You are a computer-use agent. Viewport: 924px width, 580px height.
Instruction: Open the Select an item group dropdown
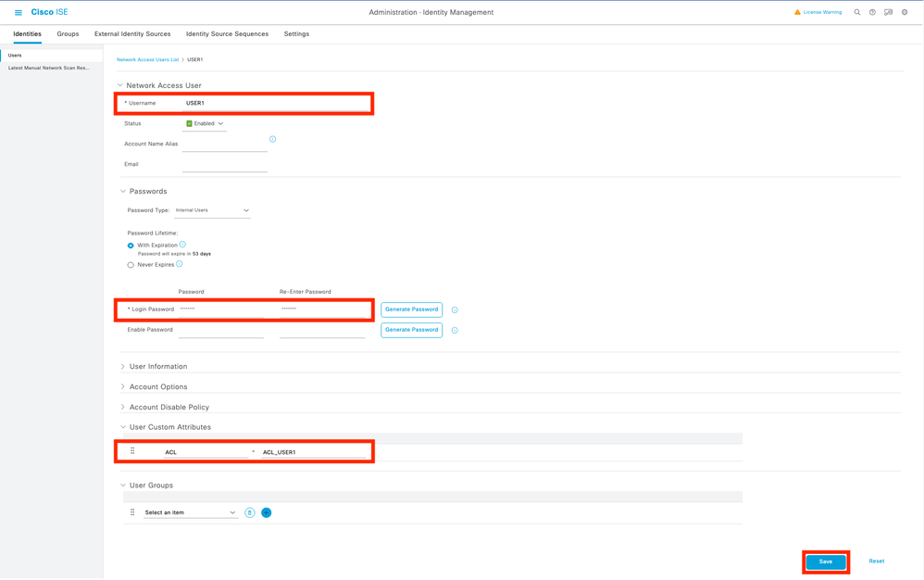[191, 512]
